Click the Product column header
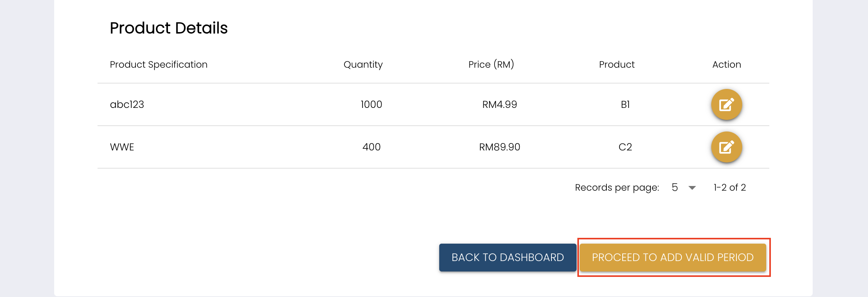 click(x=616, y=65)
